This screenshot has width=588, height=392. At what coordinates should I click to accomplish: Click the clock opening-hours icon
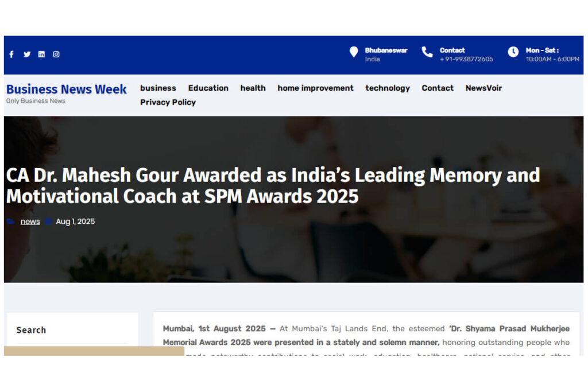pos(513,52)
